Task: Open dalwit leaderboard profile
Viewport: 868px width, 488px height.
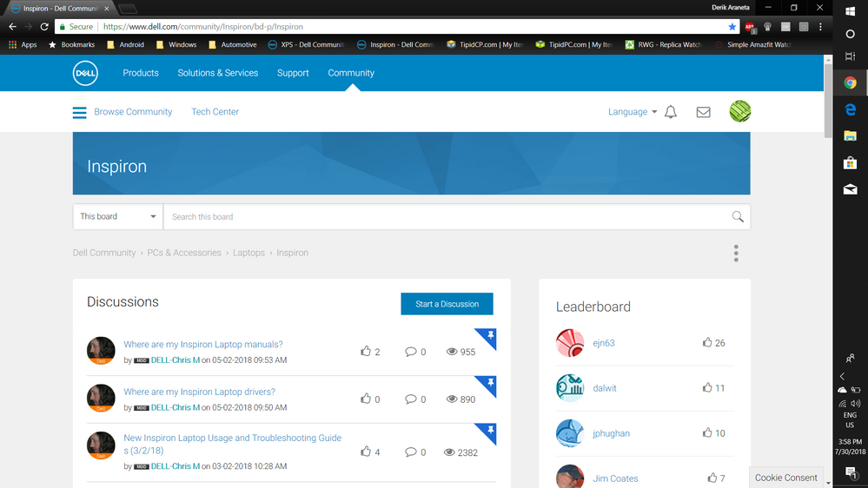Action: click(605, 388)
